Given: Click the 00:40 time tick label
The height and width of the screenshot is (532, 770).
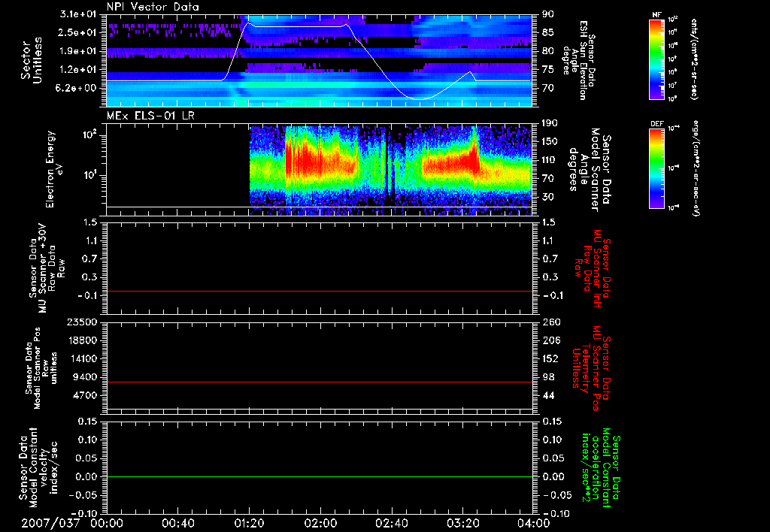Looking at the screenshot, I should click(177, 524).
